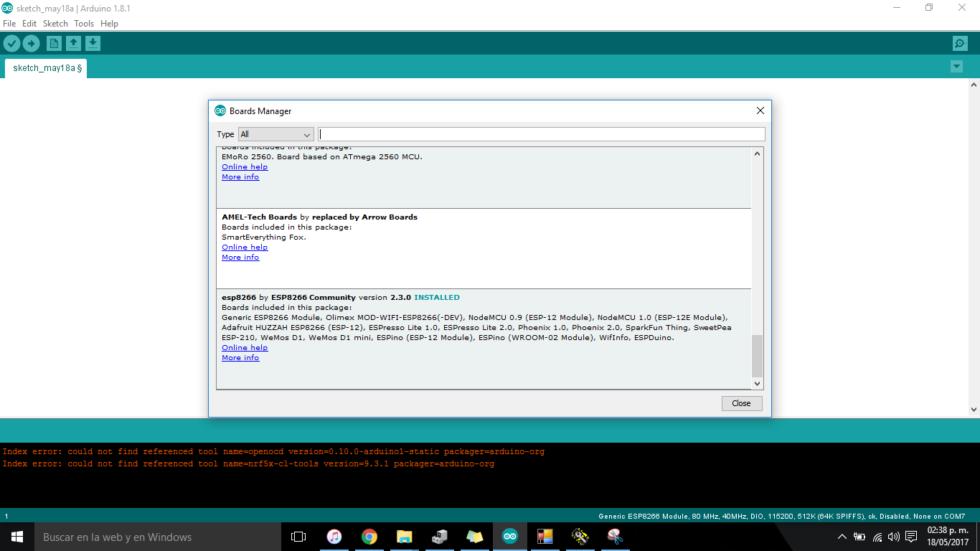Open the Type dropdown in Boards Manager
The height and width of the screenshot is (551, 980).
pos(276,134)
